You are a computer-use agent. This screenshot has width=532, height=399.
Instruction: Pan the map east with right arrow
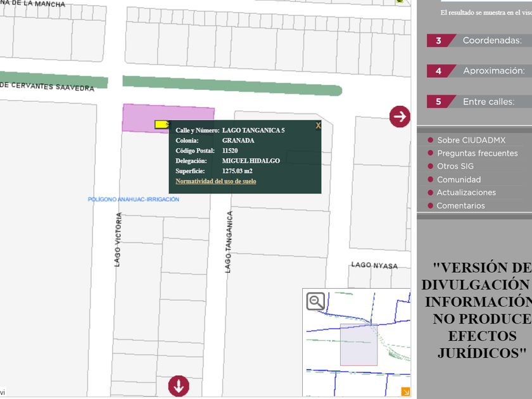click(x=400, y=117)
